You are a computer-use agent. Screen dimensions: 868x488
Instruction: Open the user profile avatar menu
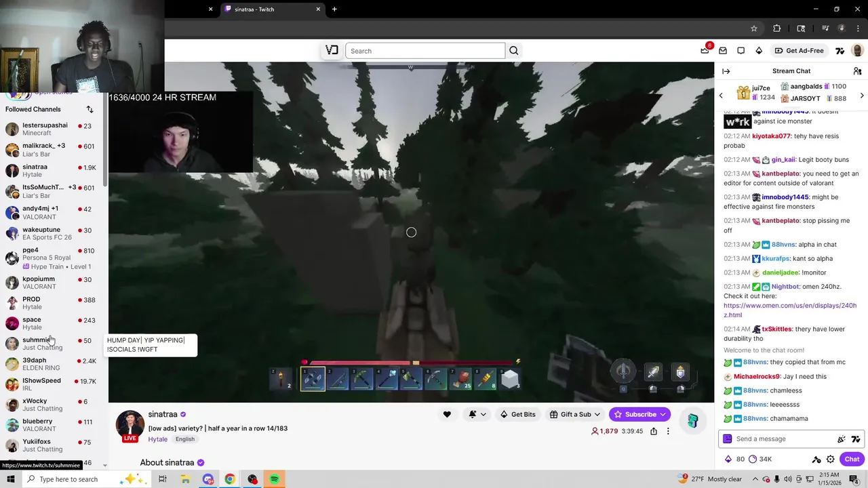[857, 51]
